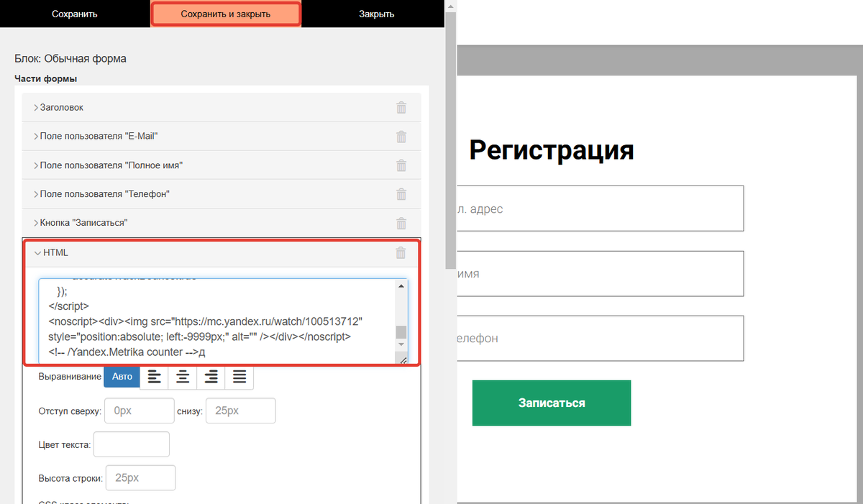Click Сохранить и закрыть button
Viewport: 863px width, 504px height.
pos(226,14)
